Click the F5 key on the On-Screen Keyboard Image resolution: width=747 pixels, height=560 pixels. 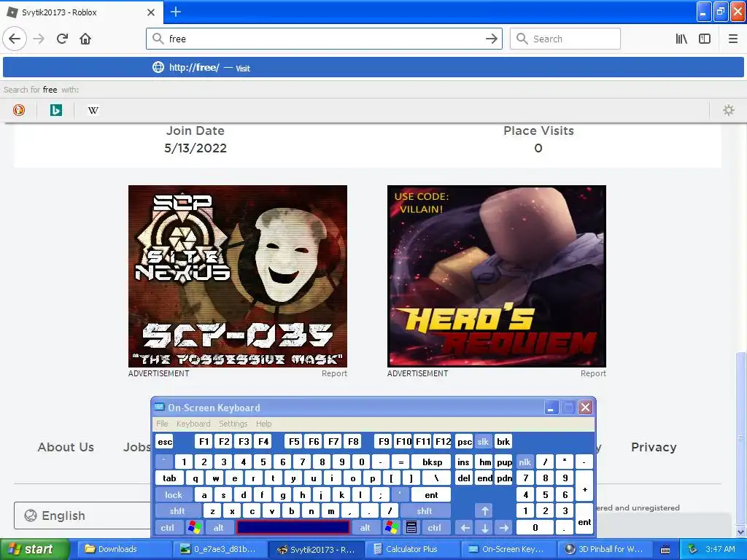click(x=294, y=441)
